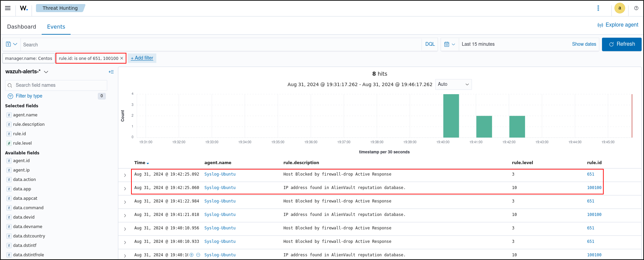Click the filter-out-value minus icon
The image size is (644, 260).
(198, 255)
